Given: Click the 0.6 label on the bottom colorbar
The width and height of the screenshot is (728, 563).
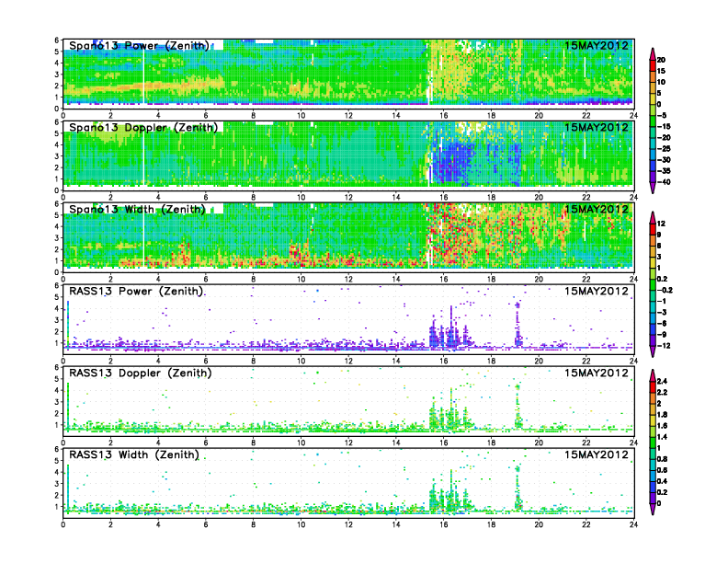Looking at the screenshot, I should (662, 470).
